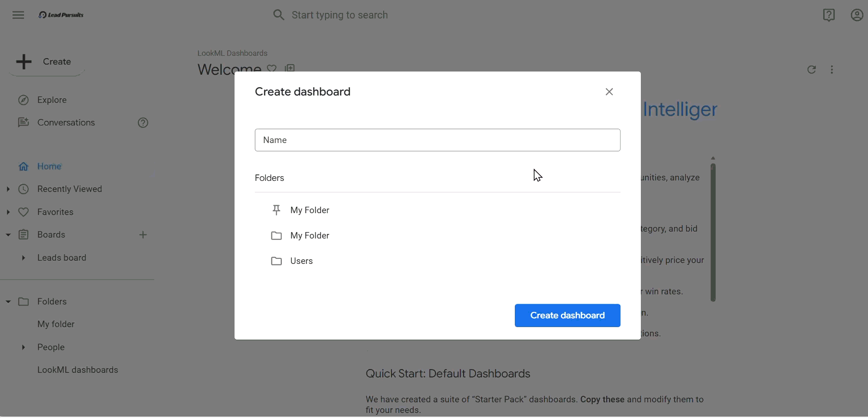868x418 pixels.
Task: Click the add-to-board icon beside Welcome
Action: [x=290, y=68]
